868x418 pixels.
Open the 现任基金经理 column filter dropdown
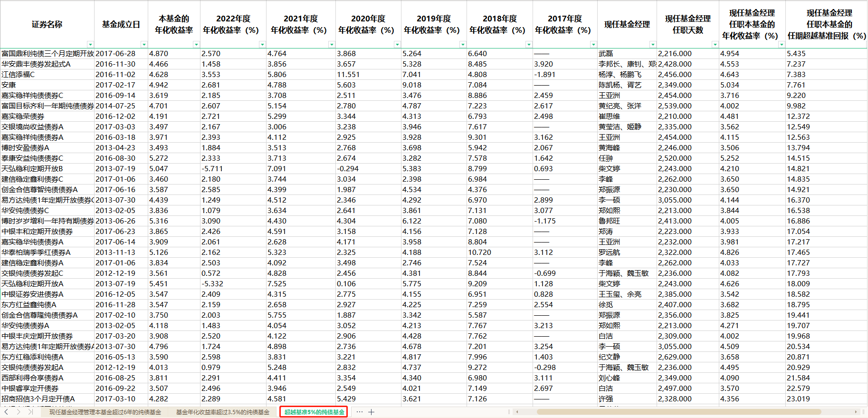[652, 44]
